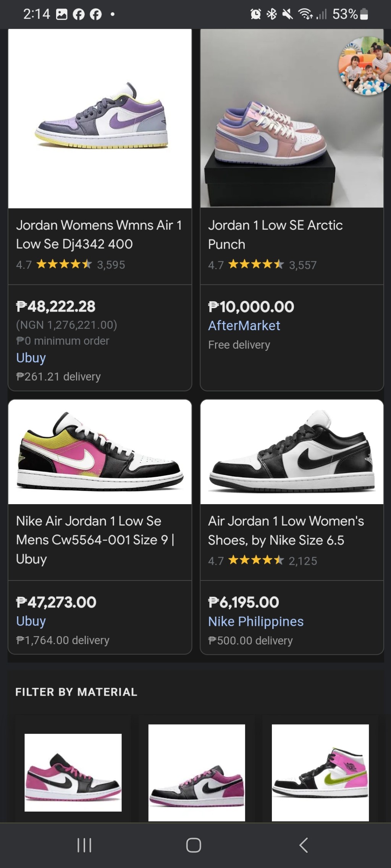Tap the alarm icon in status bar
391x868 pixels.
[x=255, y=14]
